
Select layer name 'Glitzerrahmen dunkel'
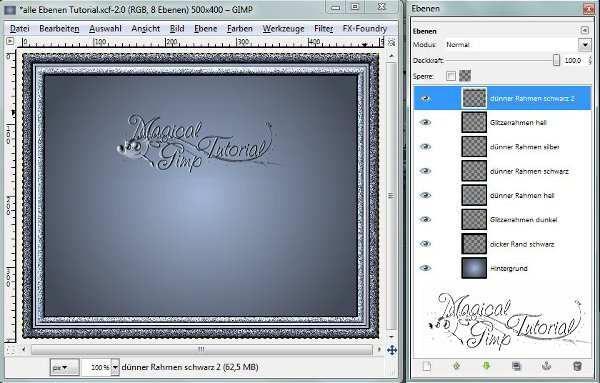[x=523, y=220]
